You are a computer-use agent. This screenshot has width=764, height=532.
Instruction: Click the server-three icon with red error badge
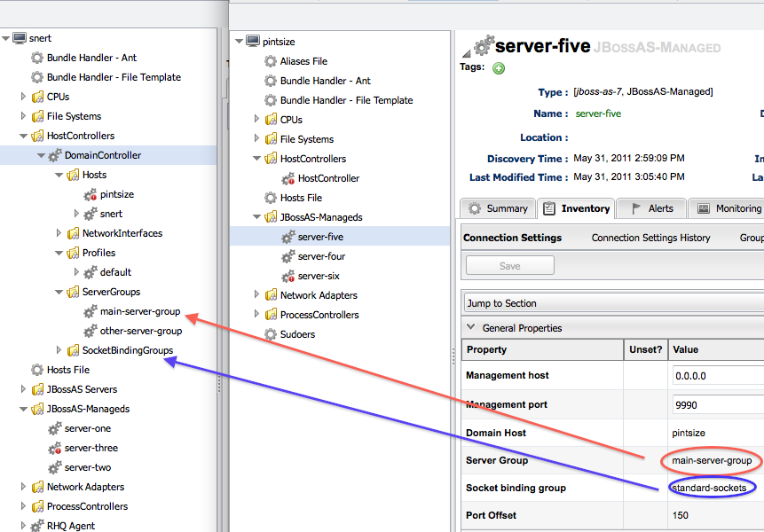point(55,448)
